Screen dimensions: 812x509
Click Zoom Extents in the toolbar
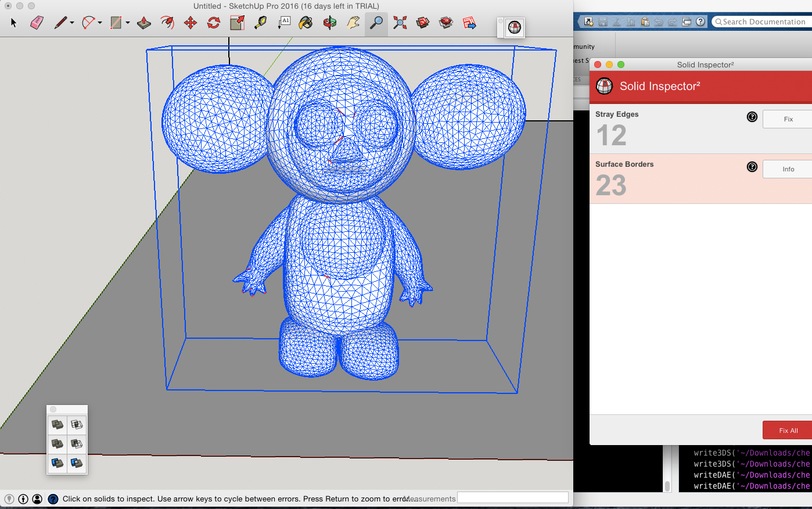[x=400, y=23]
